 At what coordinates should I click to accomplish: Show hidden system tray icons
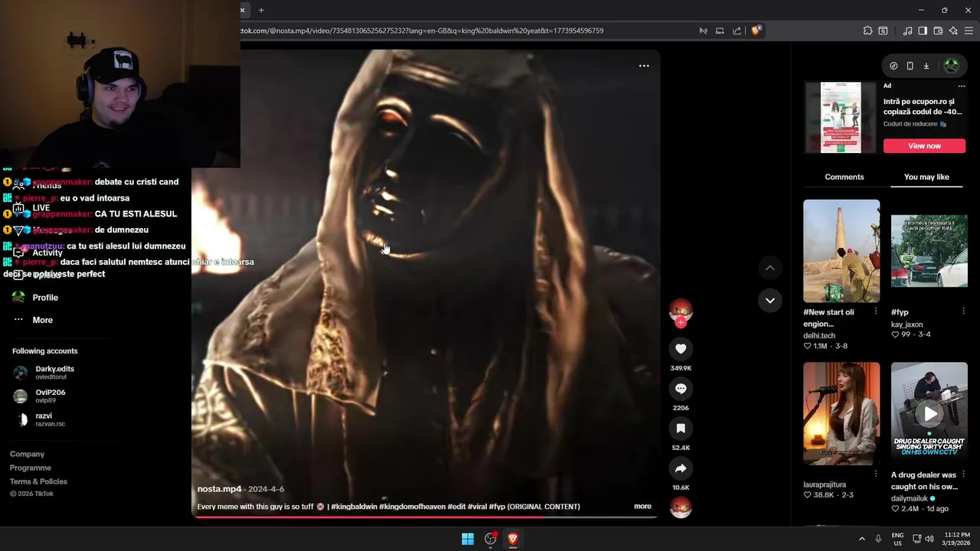[x=861, y=539]
